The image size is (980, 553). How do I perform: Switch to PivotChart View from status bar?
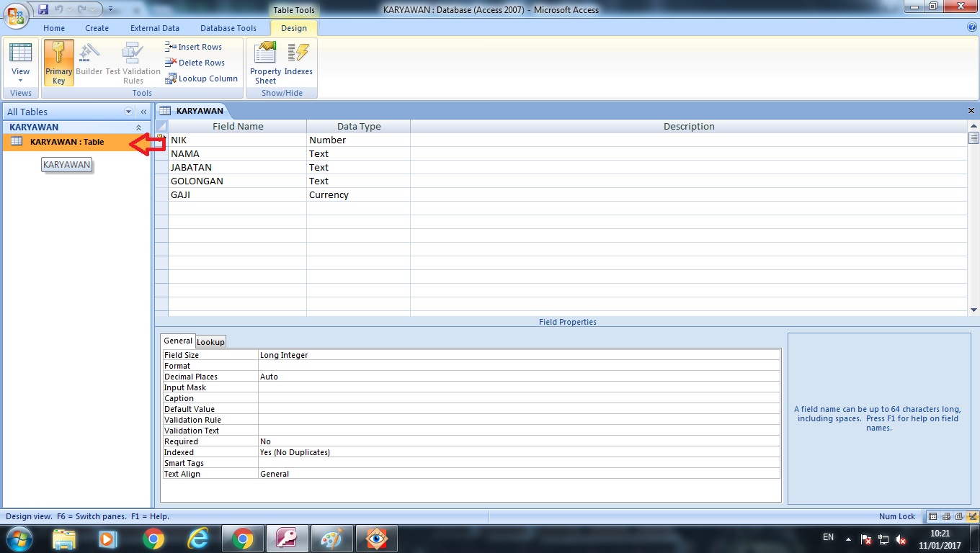pos(959,516)
